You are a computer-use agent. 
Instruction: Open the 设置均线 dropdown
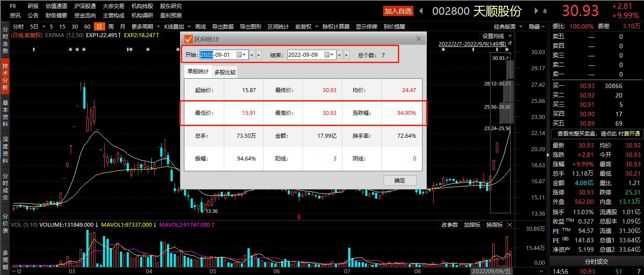coord(496,36)
